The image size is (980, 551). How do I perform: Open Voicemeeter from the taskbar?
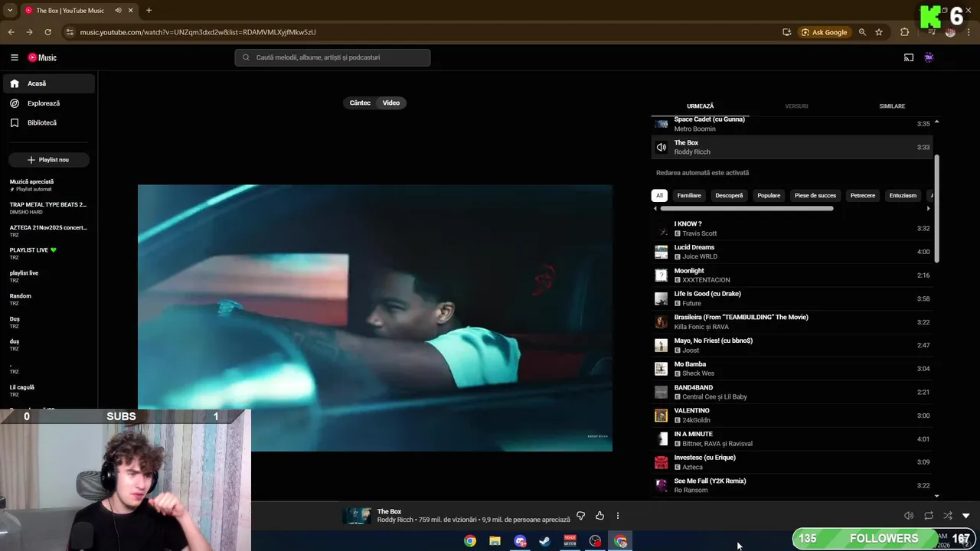(570, 541)
